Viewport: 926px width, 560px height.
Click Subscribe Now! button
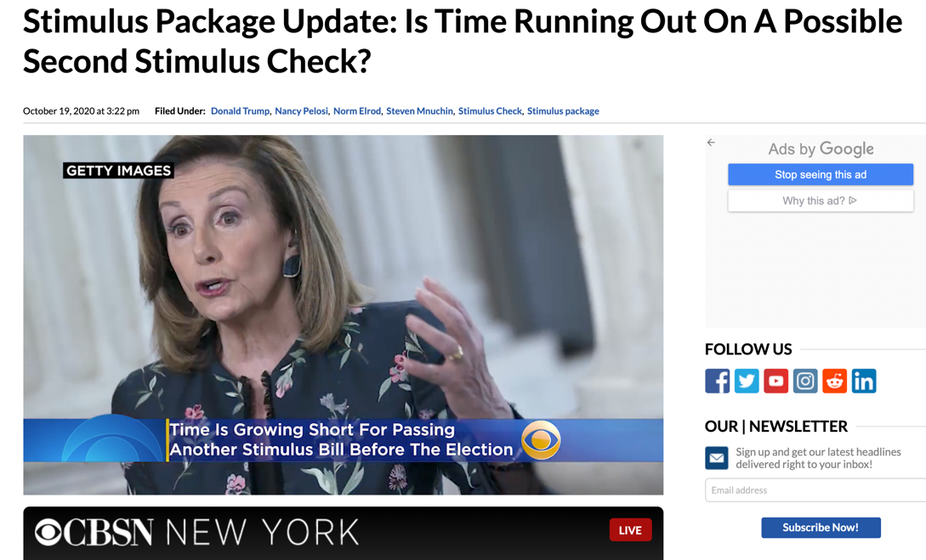(821, 528)
